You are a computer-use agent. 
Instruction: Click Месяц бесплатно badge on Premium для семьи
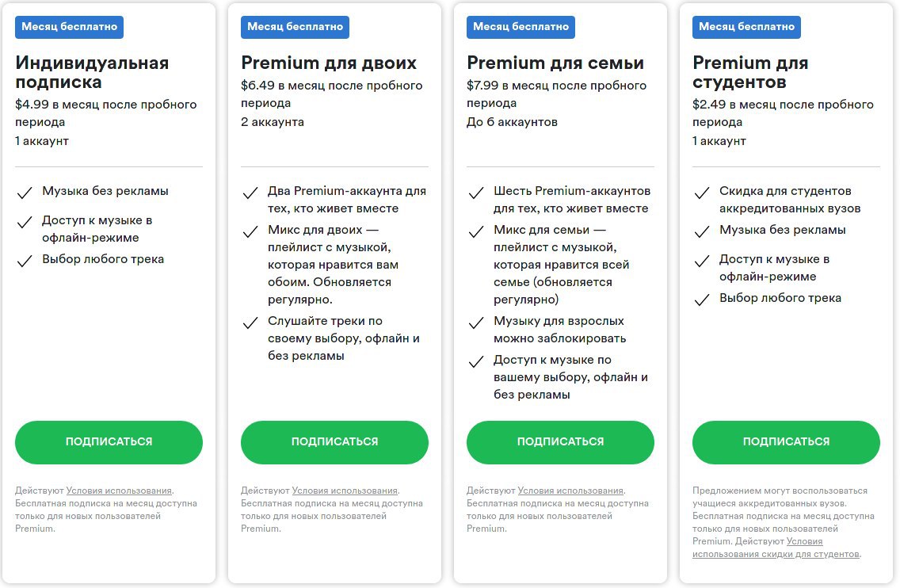coord(521,27)
